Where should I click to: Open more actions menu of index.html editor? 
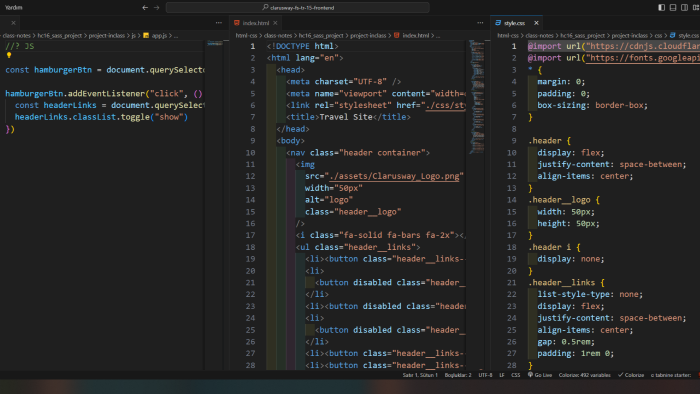(x=480, y=23)
